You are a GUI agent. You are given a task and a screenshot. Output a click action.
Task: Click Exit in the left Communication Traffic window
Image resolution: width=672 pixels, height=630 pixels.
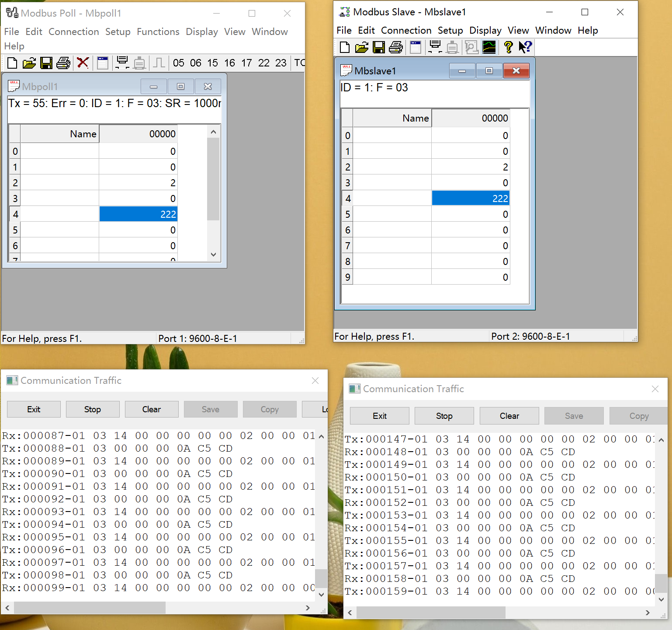[x=34, y=409]
